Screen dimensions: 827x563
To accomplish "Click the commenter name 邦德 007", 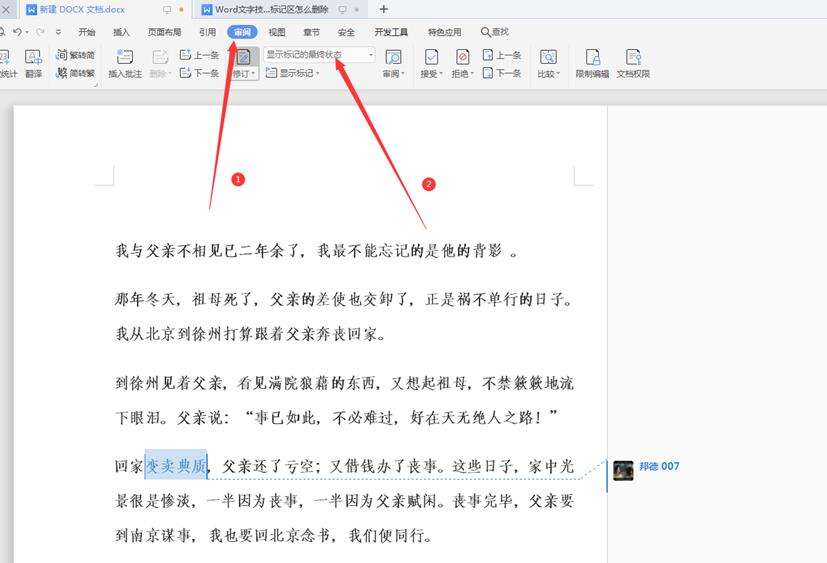I will pos(659,466).
